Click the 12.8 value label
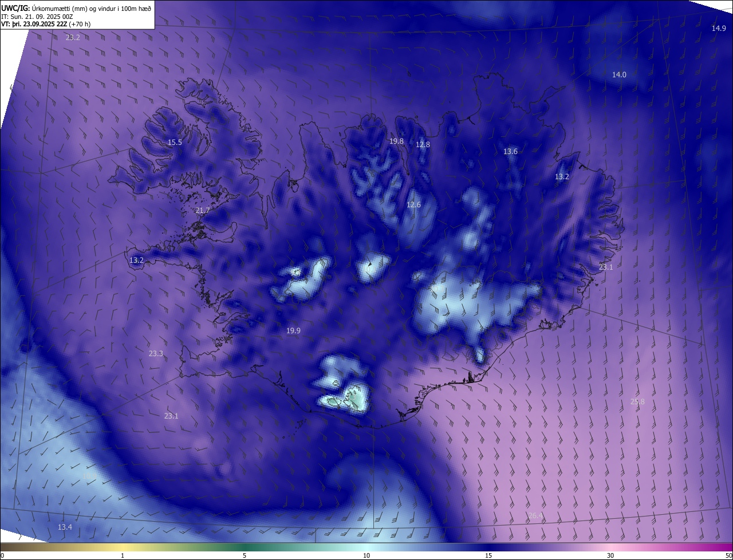Screen dimensions: 733x560 pyautogui.click(x=423, y=144)
